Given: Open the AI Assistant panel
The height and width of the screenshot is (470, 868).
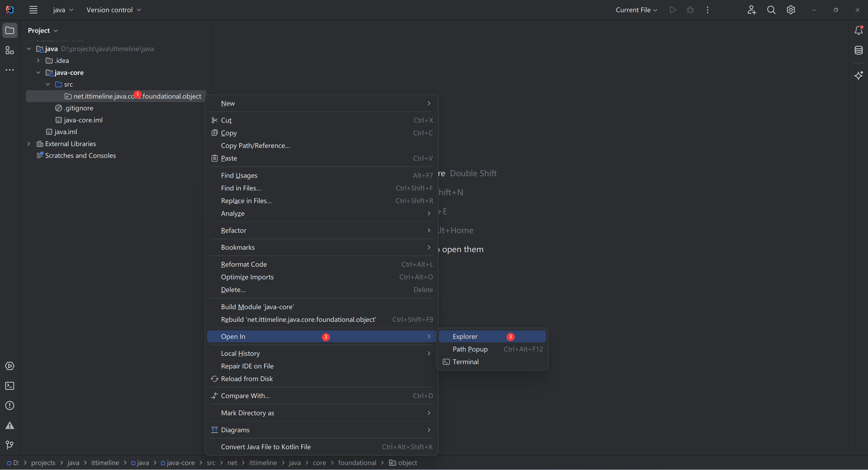Looking at the screenshot, I should [858, 75].
